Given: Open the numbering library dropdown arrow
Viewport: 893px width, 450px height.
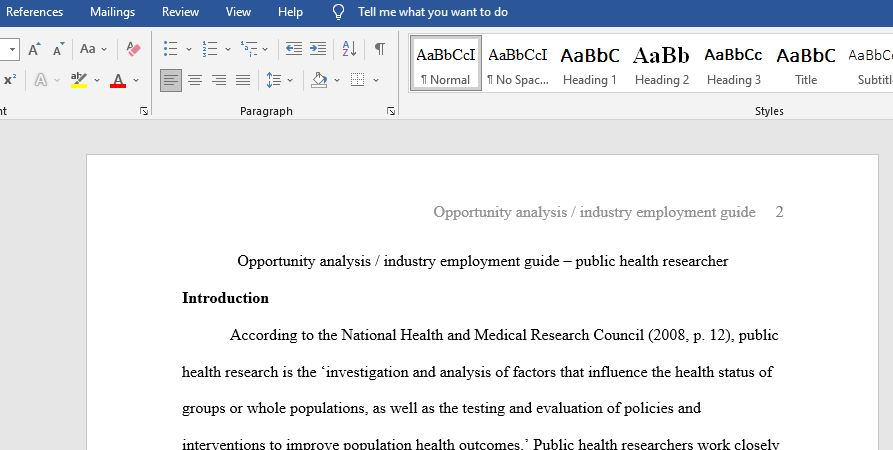Looking at the screenshot, I should (x=228, y=50).
